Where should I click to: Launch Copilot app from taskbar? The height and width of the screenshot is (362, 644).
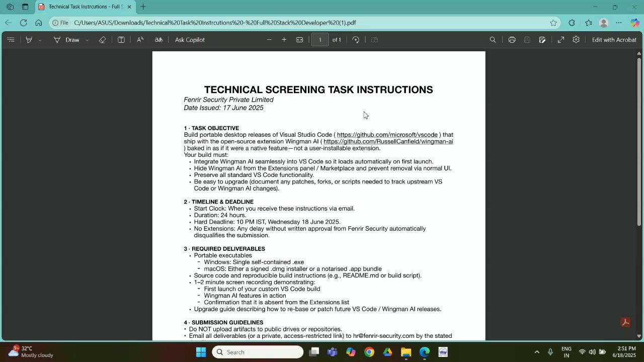point(351,352)
